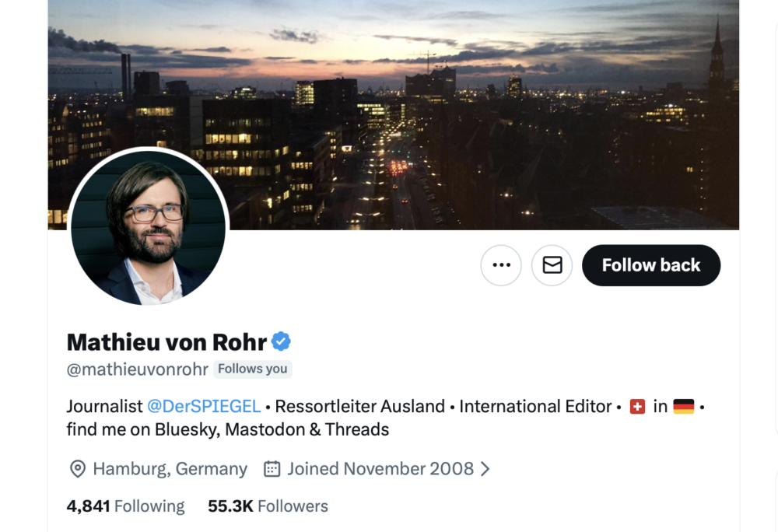This screenshot has width=778, height=532.
Task: View the 55.3K Followers list
Action: click(268, 506)
